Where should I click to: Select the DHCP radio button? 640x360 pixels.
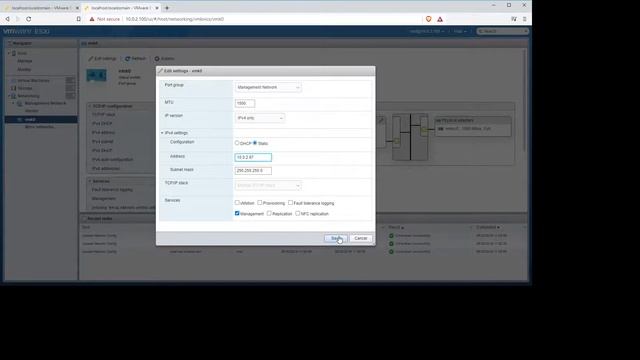point(237,143)
